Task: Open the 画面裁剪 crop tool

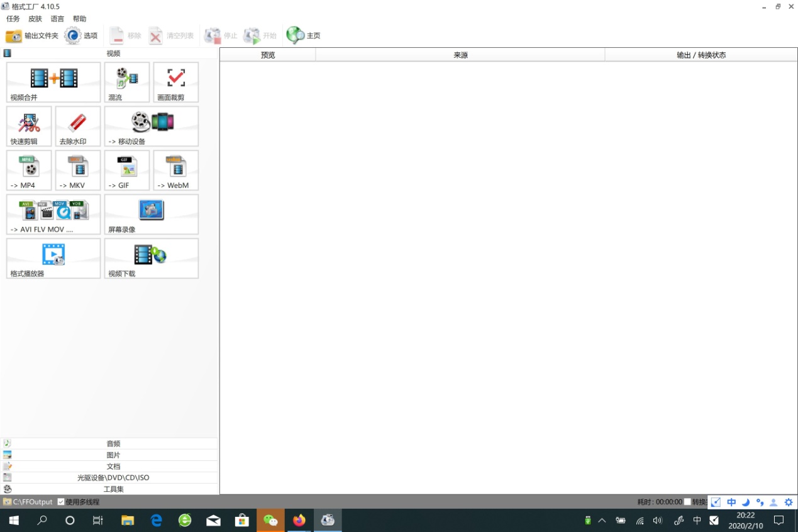Action: [176, 82]
